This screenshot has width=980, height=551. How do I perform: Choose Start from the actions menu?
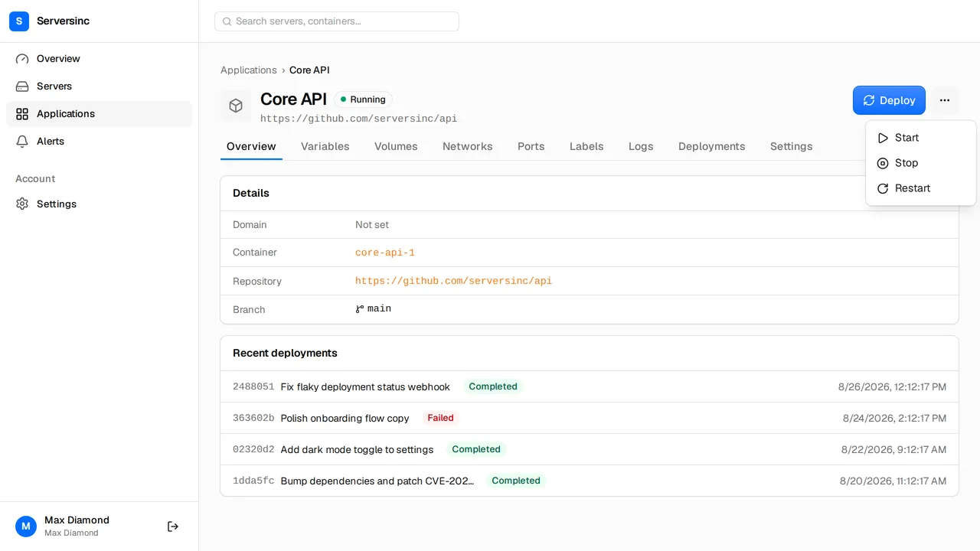tap(920, 138)
